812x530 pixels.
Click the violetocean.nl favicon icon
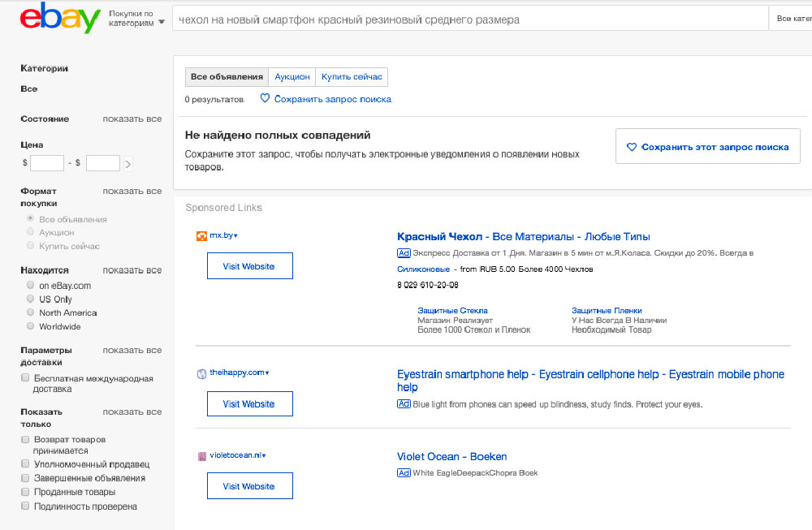coord(202,456)
